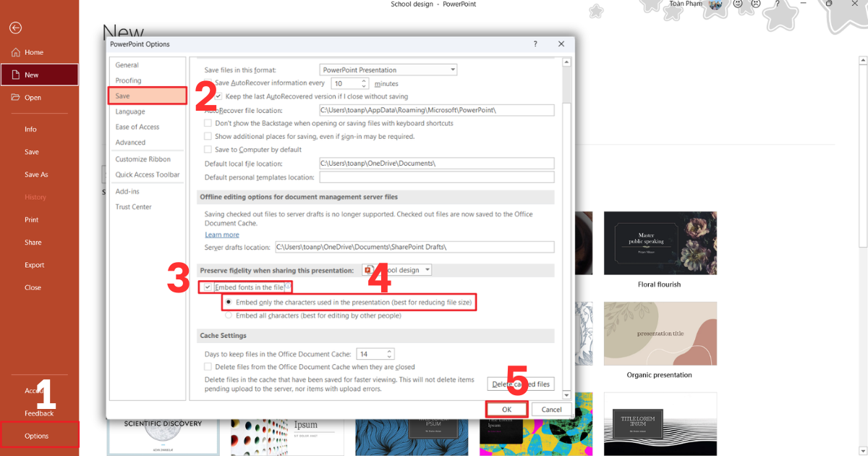This screenshot has height=456, width=868.
Task: Click the dialog scrollbar up arrow
Action: coord(567,63)
